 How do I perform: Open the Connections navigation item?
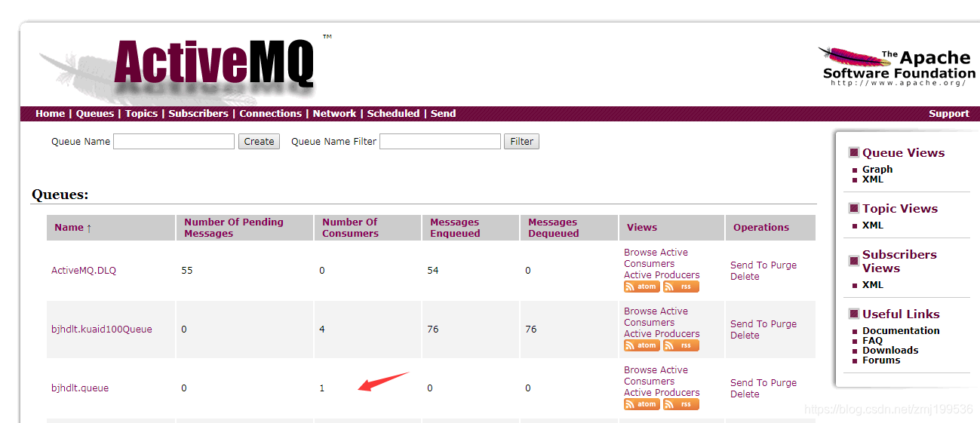click(271, 114)
